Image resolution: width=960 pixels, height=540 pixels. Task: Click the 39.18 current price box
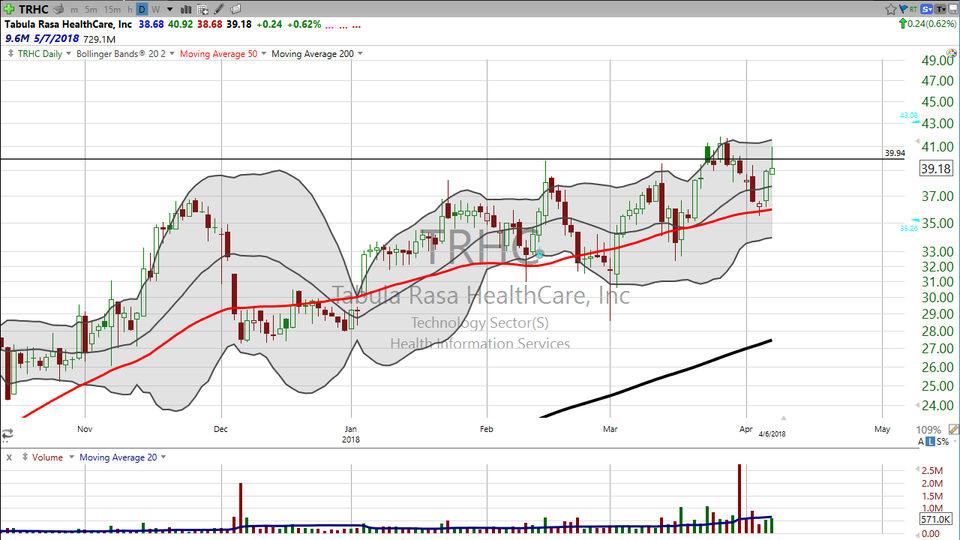[x=936, y=168]
